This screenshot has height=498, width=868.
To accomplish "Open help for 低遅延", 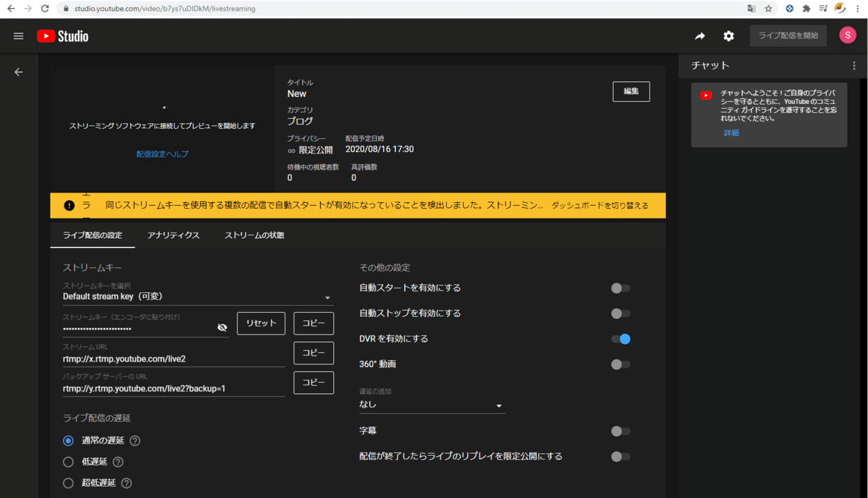I will pyautogui.click(x=118, y=462).
